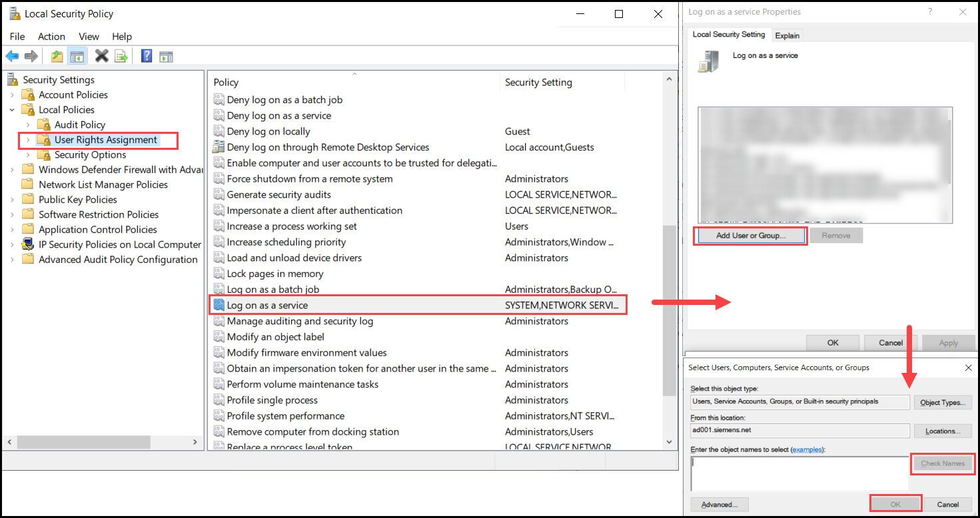The height and width of the screenshot is (518, 980).
Task: Select Security Options in the tree
Action: coord(90,155)
